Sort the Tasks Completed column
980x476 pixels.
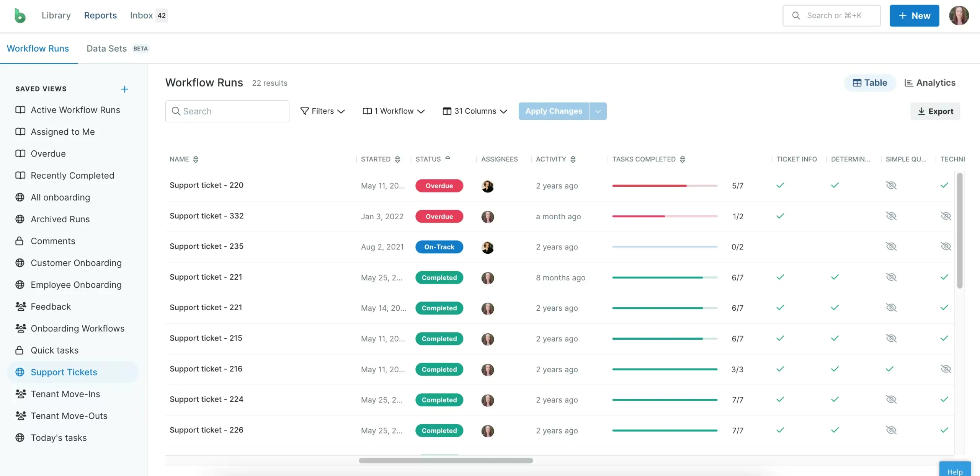click(683, 159)
